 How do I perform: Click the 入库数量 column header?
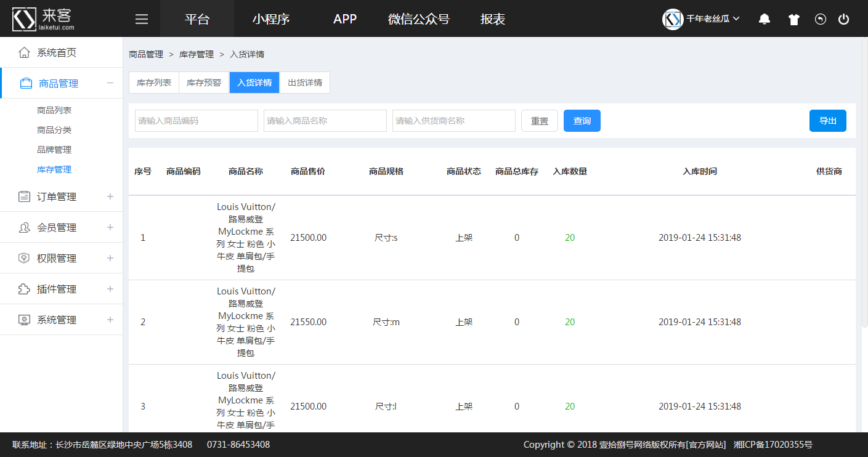570,171
